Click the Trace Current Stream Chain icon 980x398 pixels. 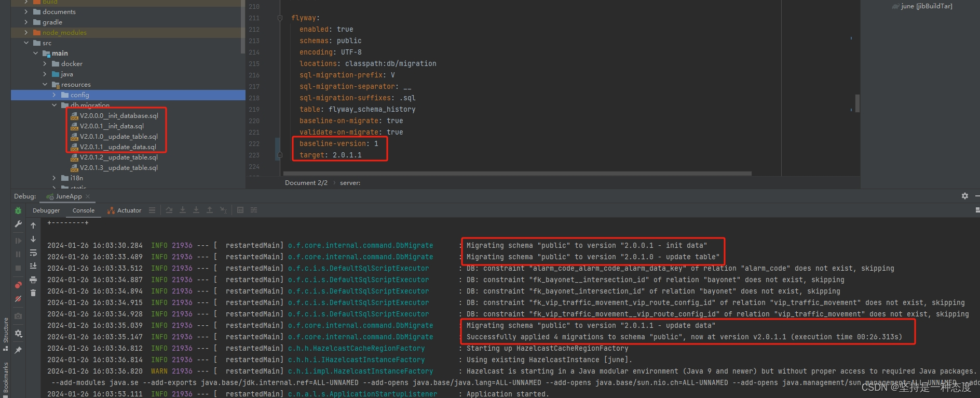point(254,210)
